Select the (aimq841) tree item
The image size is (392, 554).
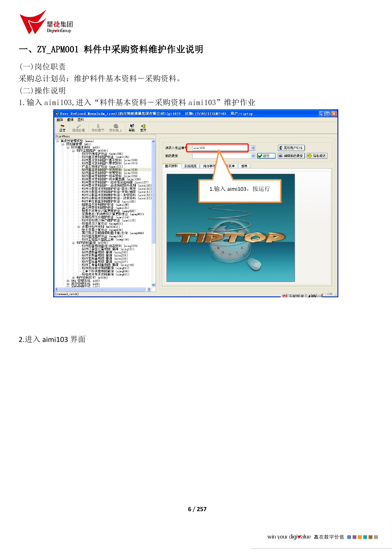click(x=106, y=268)
